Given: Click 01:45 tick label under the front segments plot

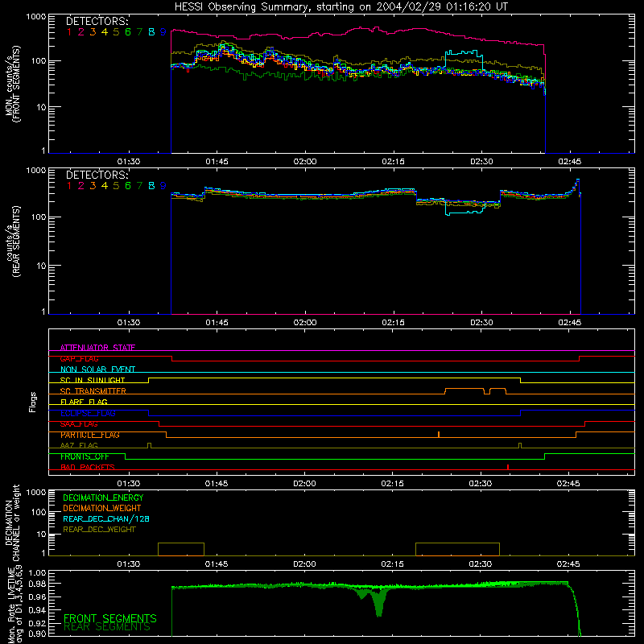Looking at the screenshot, I should coord(217,162).
